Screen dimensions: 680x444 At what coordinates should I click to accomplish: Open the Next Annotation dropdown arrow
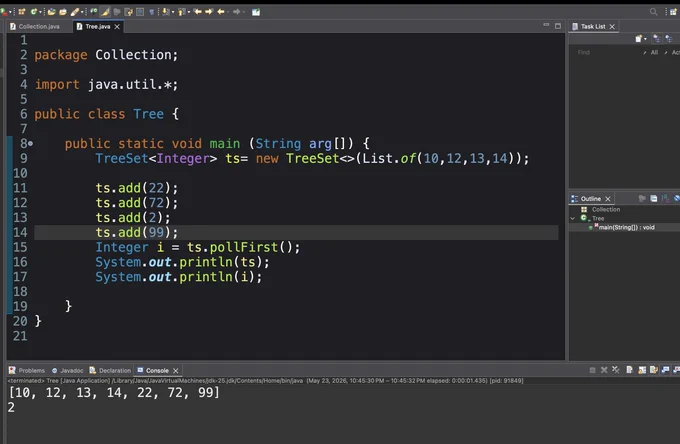(x=173, y=12)
